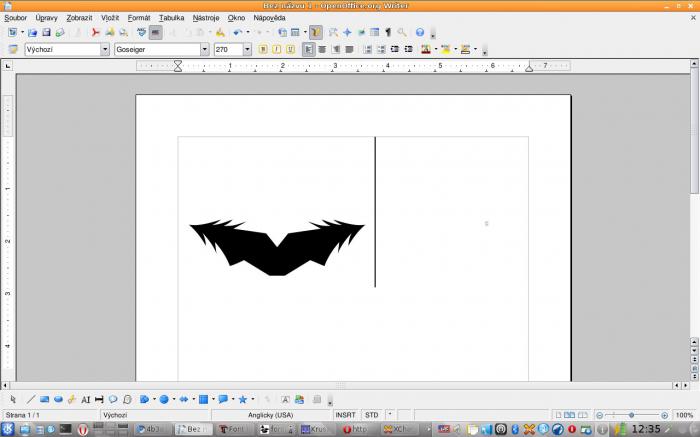Run spelling check with the ABC icon
The height and width of the screenshot is (437, 700).
[142, 33]
